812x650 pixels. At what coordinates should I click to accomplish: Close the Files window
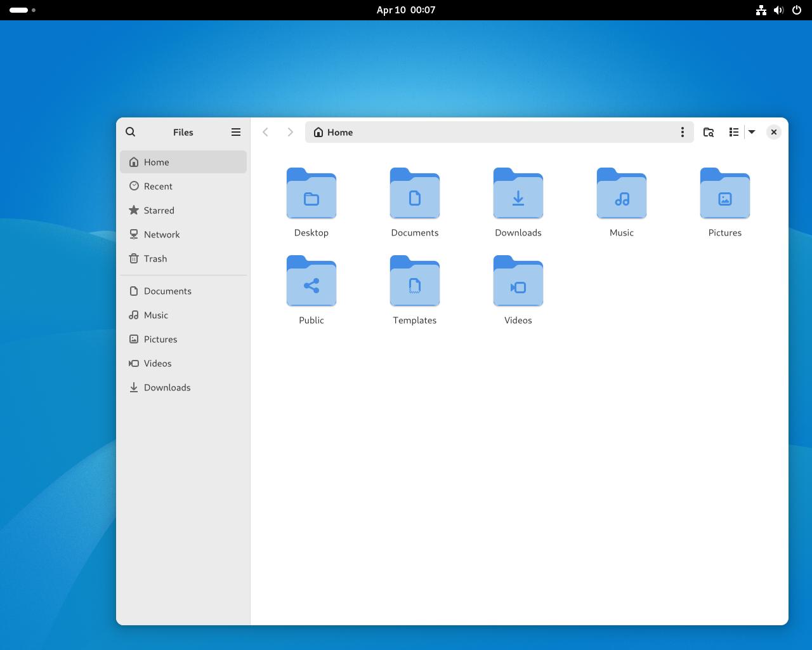pos(774,132)
